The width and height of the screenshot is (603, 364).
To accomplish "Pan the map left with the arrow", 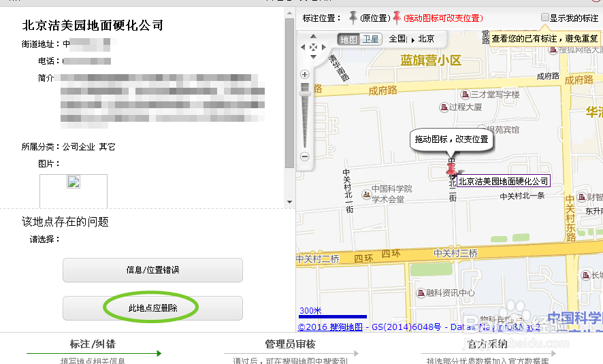I will click(303, 47).
